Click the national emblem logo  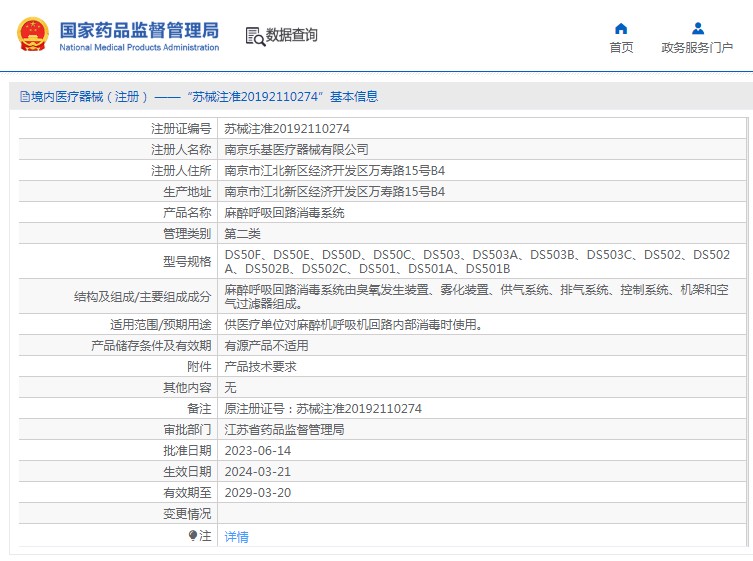point(33,35)
